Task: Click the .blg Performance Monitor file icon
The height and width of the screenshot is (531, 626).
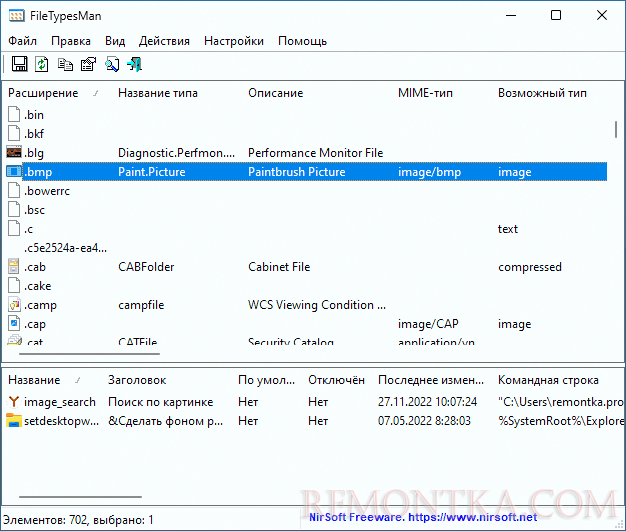Action: coord(14,153)
